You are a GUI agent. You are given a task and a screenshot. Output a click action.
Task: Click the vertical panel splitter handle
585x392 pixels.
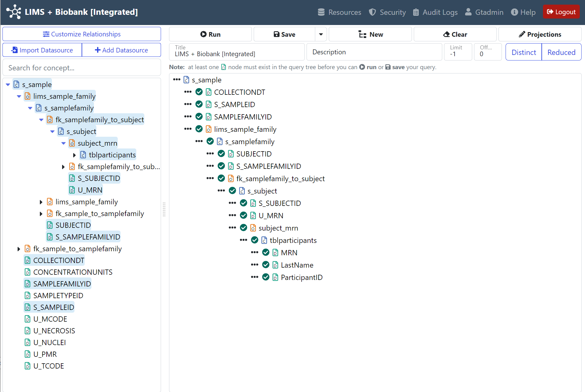[x=164, y=209]
